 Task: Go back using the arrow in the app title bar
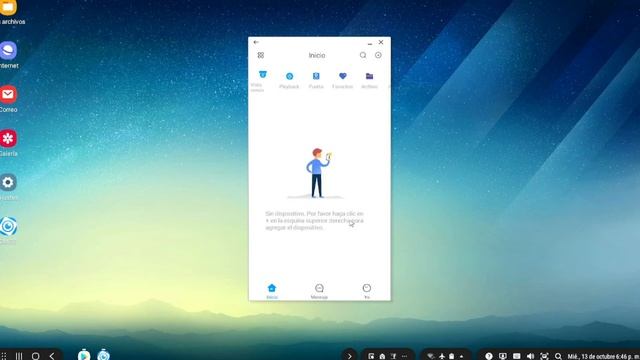(x=256, y=42)
